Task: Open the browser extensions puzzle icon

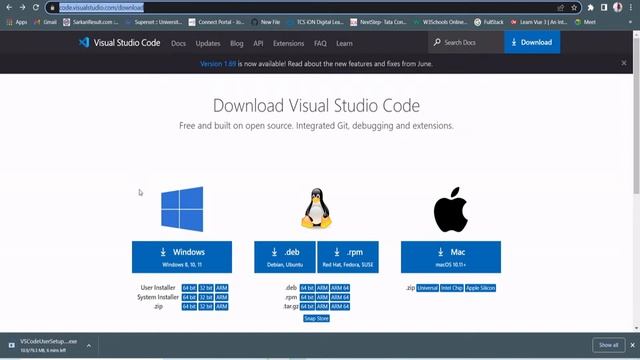Action: tap(590, 7)
